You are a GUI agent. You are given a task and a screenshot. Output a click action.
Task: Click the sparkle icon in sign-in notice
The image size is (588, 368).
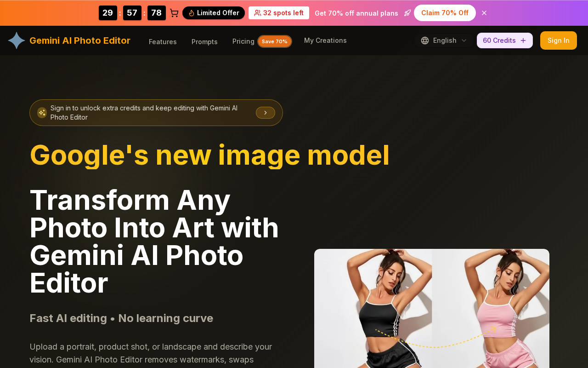42,113
